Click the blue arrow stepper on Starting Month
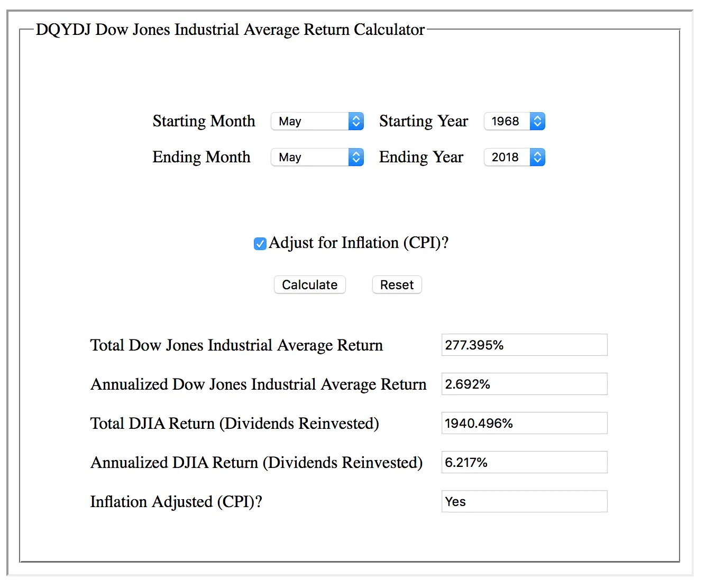Image resolution: width=715 pixels, height=588 pixels. coord(356,121)
